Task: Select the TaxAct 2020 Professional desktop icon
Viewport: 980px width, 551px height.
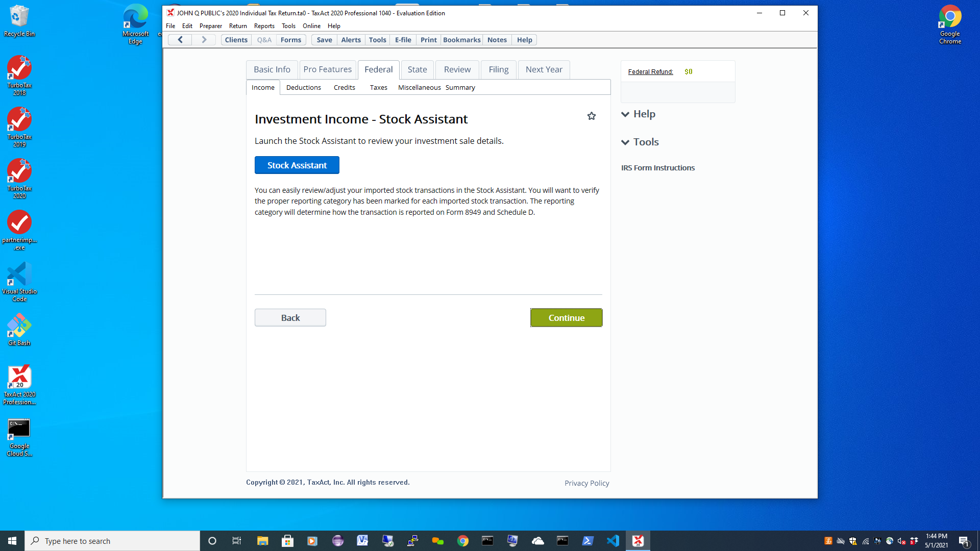Action: point(19,385)
